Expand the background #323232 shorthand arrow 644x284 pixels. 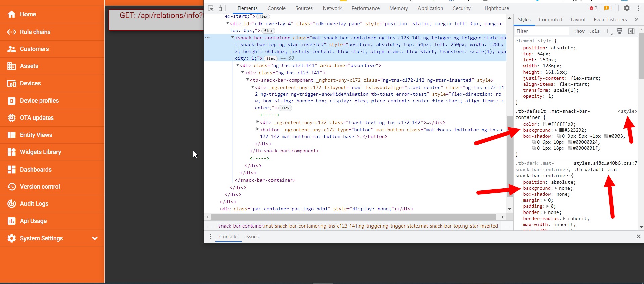556,130
